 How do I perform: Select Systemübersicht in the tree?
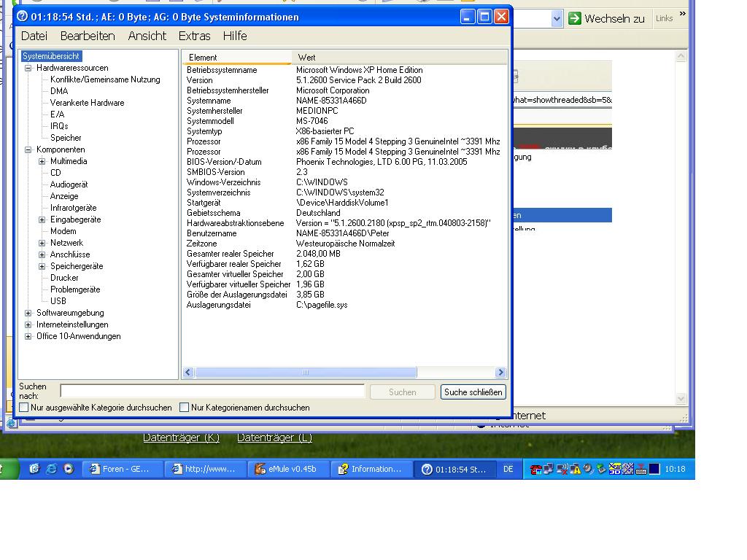coord(51,56)
